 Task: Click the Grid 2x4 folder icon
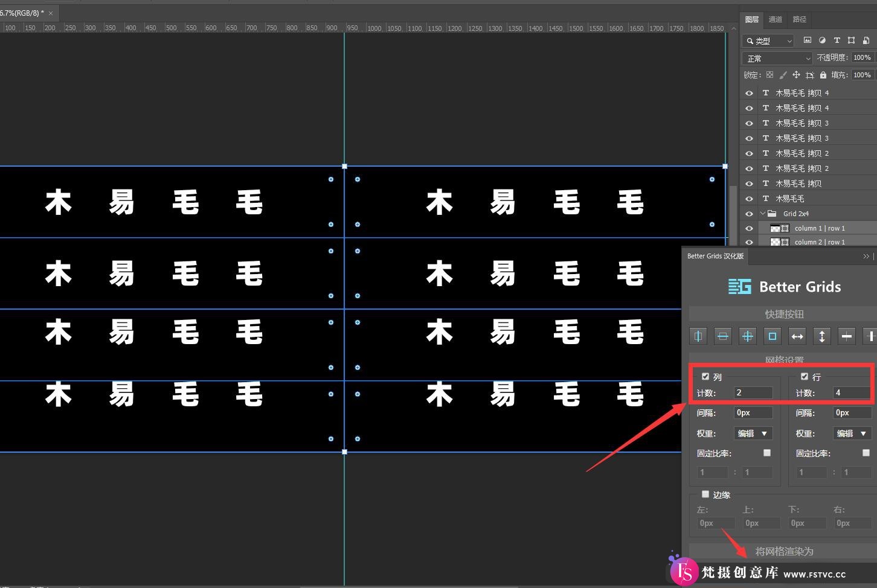(772, 213)
